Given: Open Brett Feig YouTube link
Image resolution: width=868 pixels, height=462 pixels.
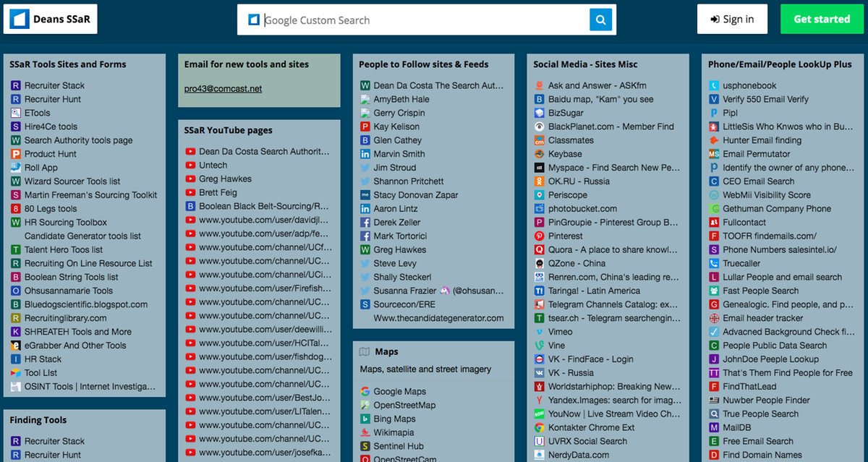Looking at the screenshot, I should [x=218, y=193].
